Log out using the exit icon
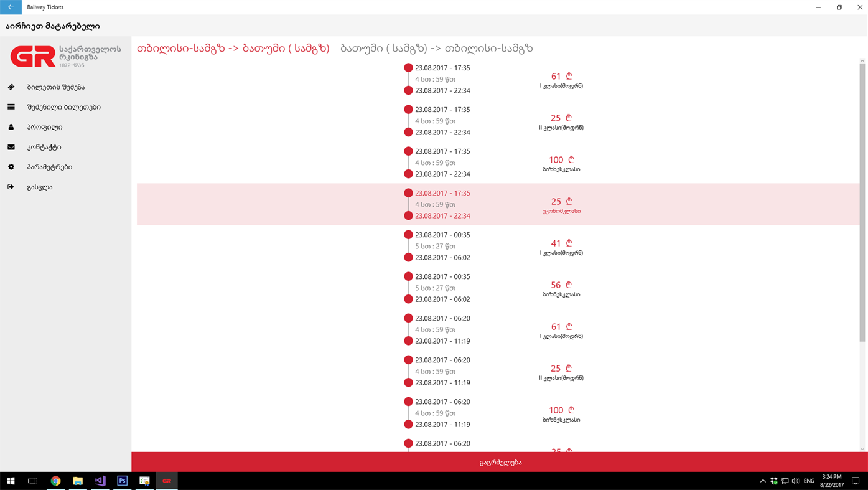Screen dimensions: 868x490 [39, 186]
